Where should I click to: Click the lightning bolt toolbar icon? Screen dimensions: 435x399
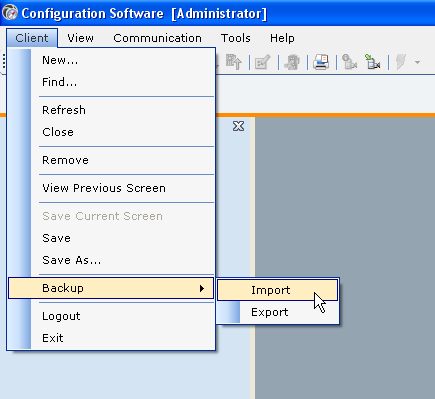pos(401,62)
